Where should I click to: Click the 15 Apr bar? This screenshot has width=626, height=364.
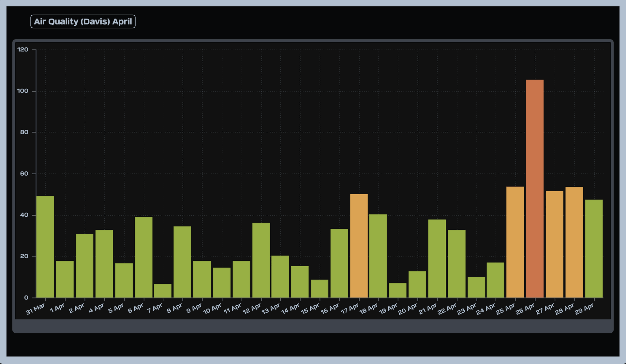(320, 289)
